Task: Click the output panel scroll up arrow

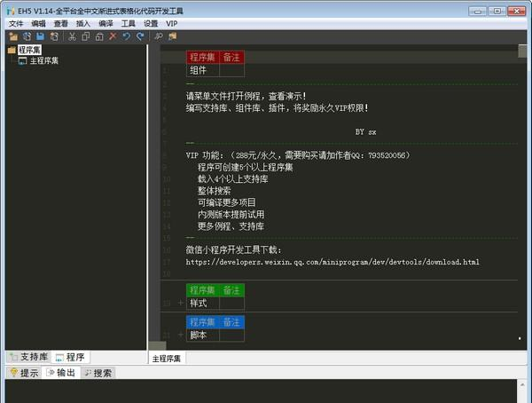Action: 522,384
